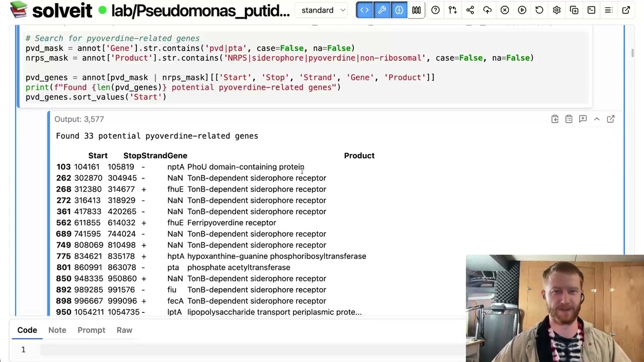Toggle the brain AI mode button
This screenshot has width=644, height=362.
pos(399,10)
